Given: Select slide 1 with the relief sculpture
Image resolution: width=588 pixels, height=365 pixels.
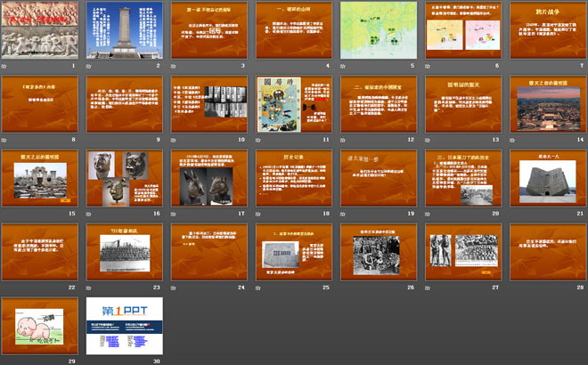Looking at the screenshot, I should click(x=40, y=30).
